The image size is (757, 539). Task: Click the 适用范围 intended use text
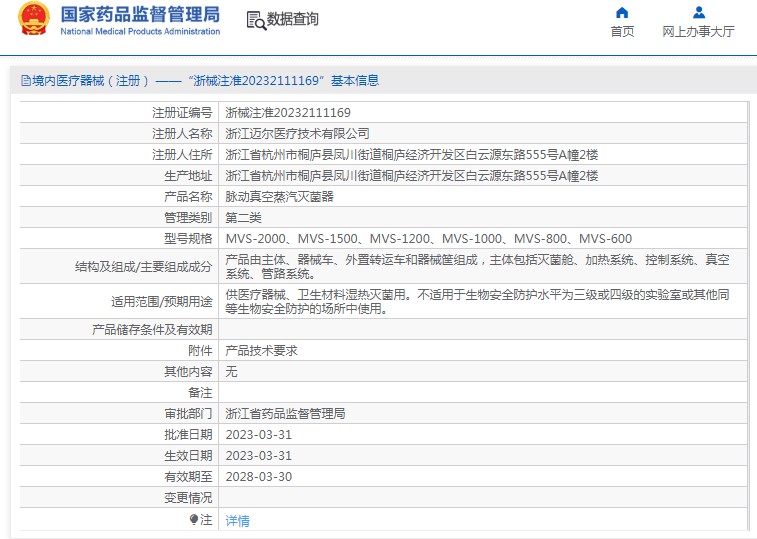coord(477,301)
